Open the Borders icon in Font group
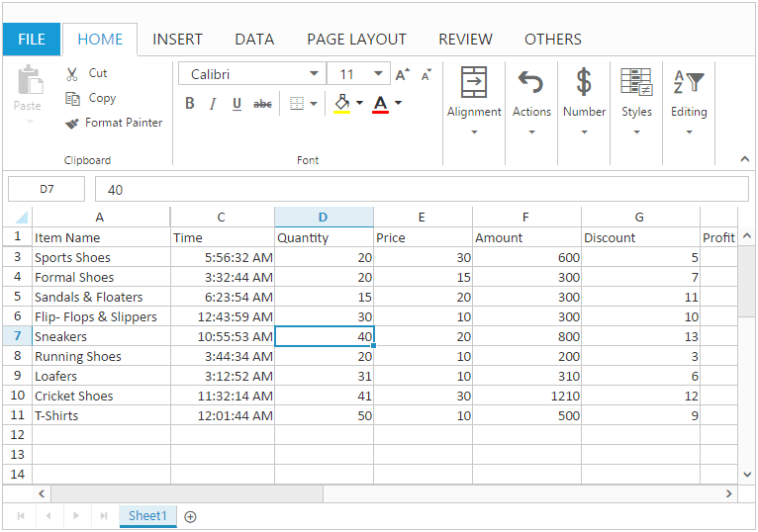The width and height of the screenshot is (758, 532). [x=297, y=104]
